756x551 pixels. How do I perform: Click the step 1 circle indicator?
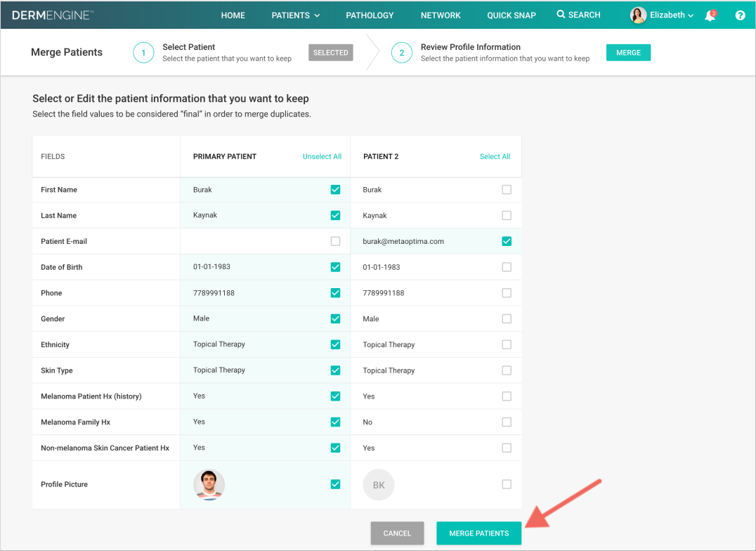pos(143,53)
